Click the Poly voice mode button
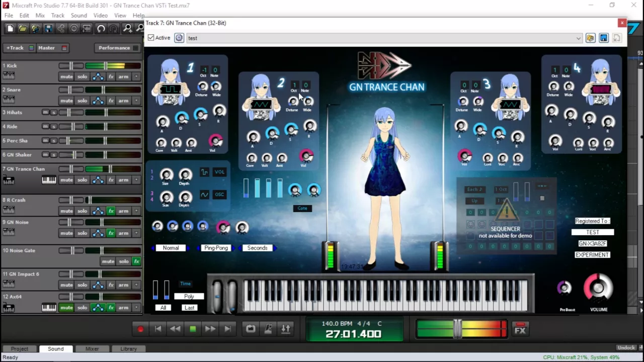644x362 pixels. tap(189, 296)
